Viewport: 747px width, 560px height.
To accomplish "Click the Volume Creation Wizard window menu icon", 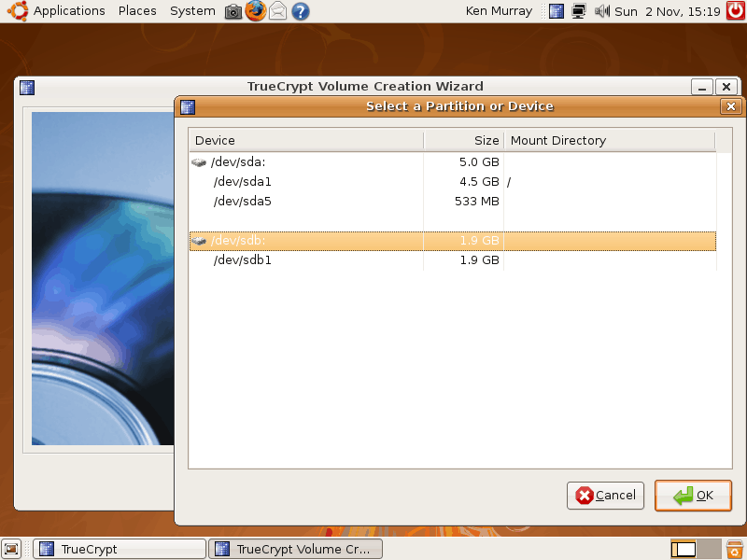I will pos(27,87).
